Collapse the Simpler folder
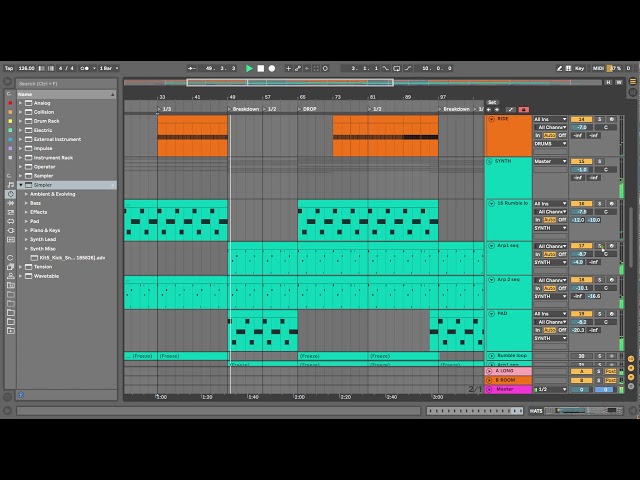The width and height of the screenshot is (640, 480). coord(20,185)
